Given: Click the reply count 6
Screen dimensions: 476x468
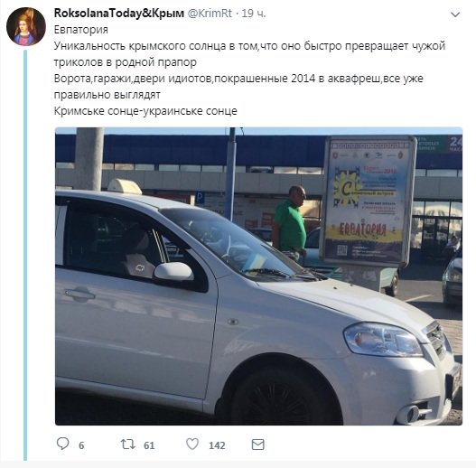Looking at the screenshot, I should [81, 445].
